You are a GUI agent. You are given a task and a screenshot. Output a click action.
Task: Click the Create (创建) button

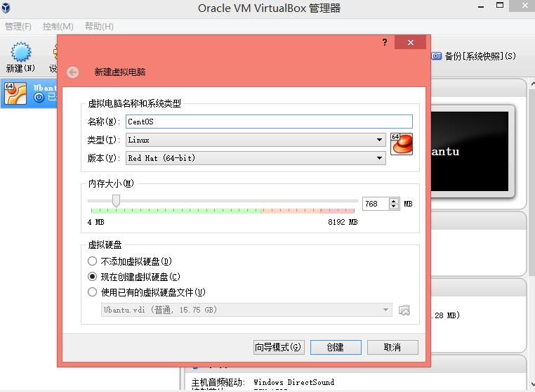[336, 347]
